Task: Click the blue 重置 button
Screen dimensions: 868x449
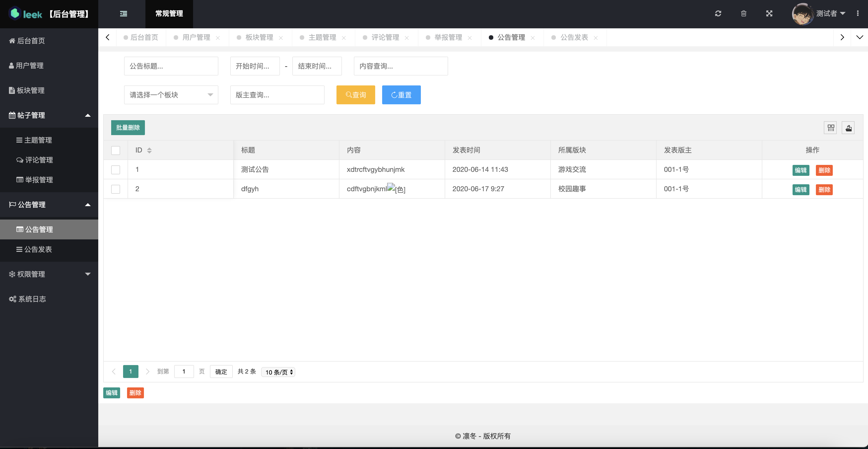Action: pos(401,95)
